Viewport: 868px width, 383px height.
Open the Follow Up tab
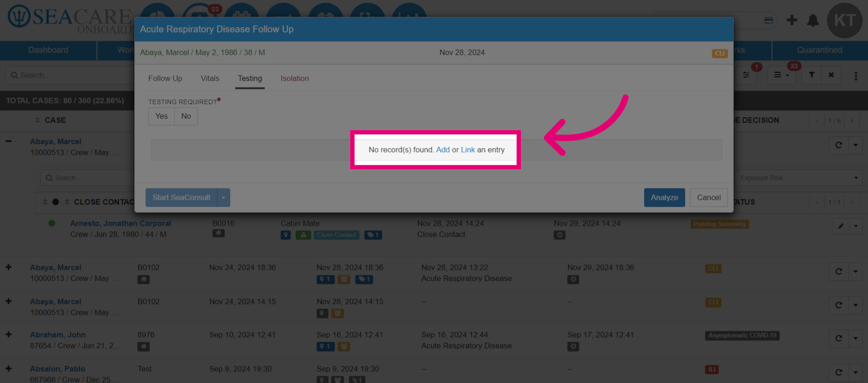click(165, 78)
